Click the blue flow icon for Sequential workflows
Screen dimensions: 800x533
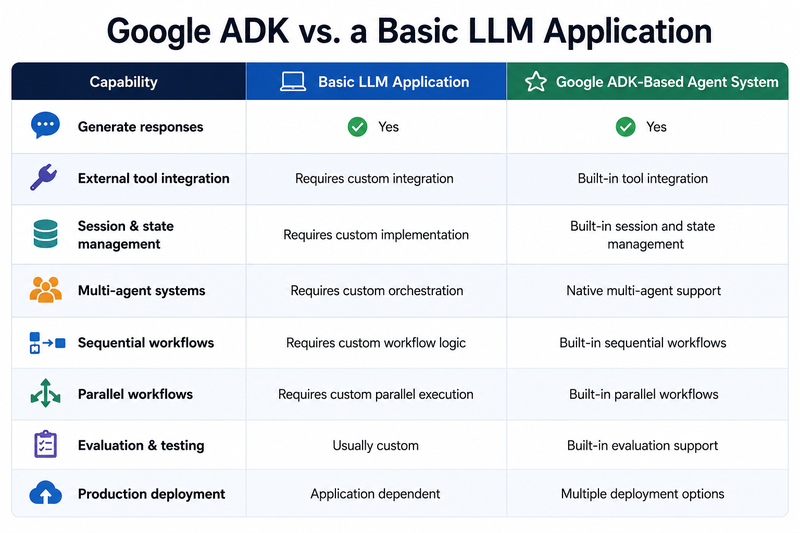[47, 343]
